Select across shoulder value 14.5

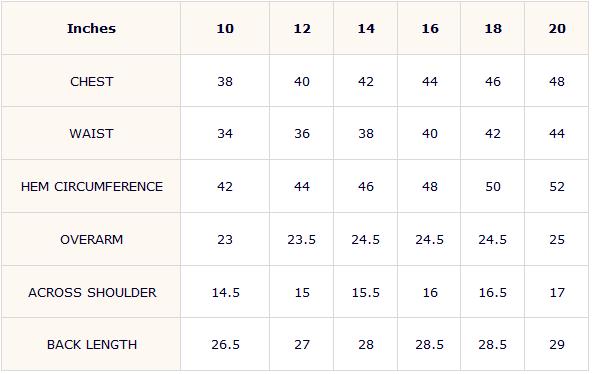[x=225, y=292]
